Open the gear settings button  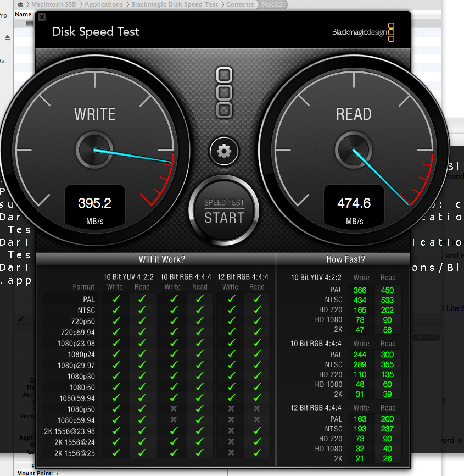pos(224,151)
